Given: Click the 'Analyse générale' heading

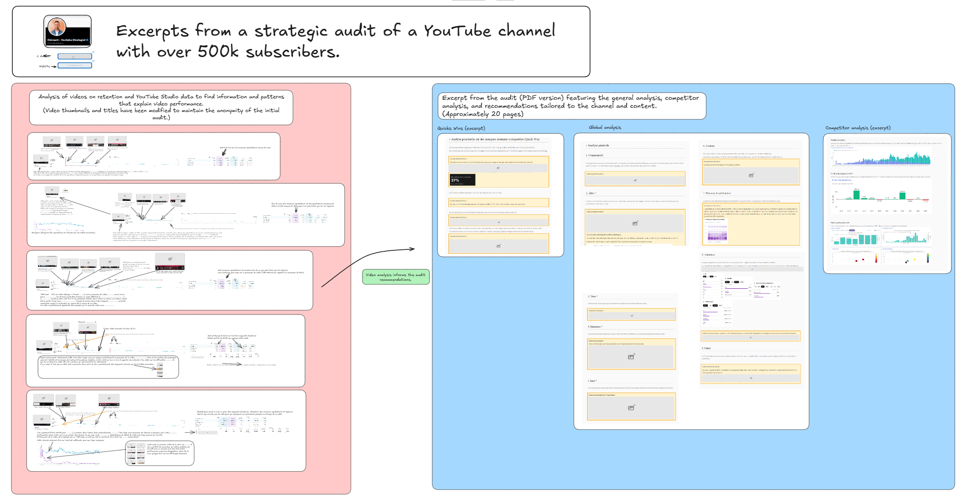Looking at the screenshot, I should pyautogui.click(x=598, y=145).
